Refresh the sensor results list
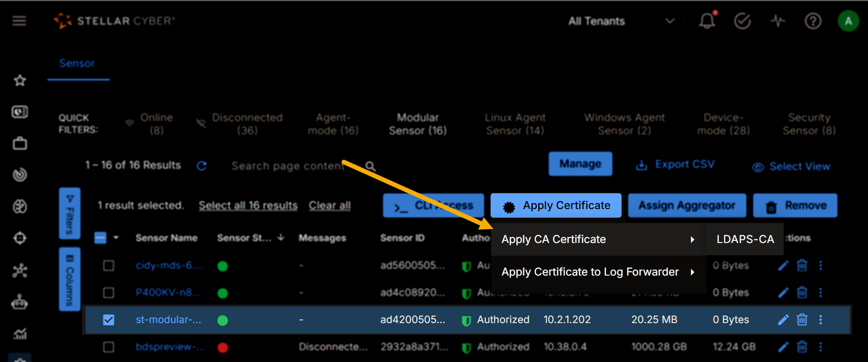The width and height of the screenshot is (868, 362). tap(202, 166)
